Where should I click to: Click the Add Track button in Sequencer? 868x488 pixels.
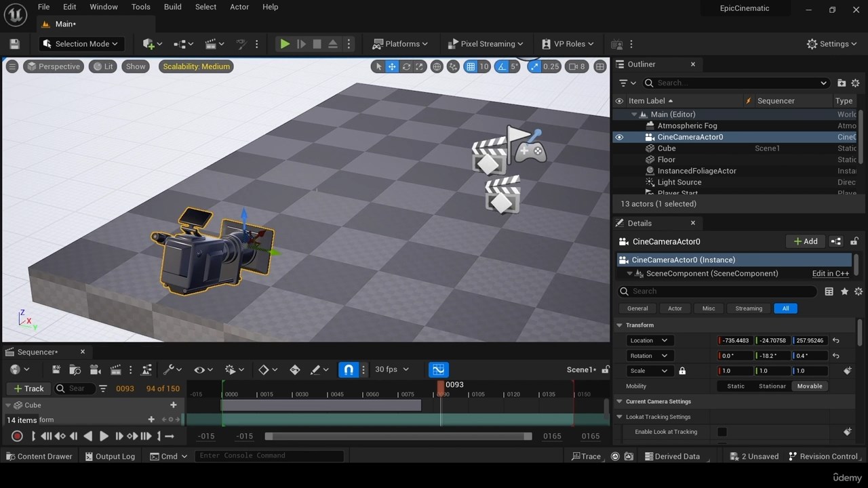pos(28,388)
